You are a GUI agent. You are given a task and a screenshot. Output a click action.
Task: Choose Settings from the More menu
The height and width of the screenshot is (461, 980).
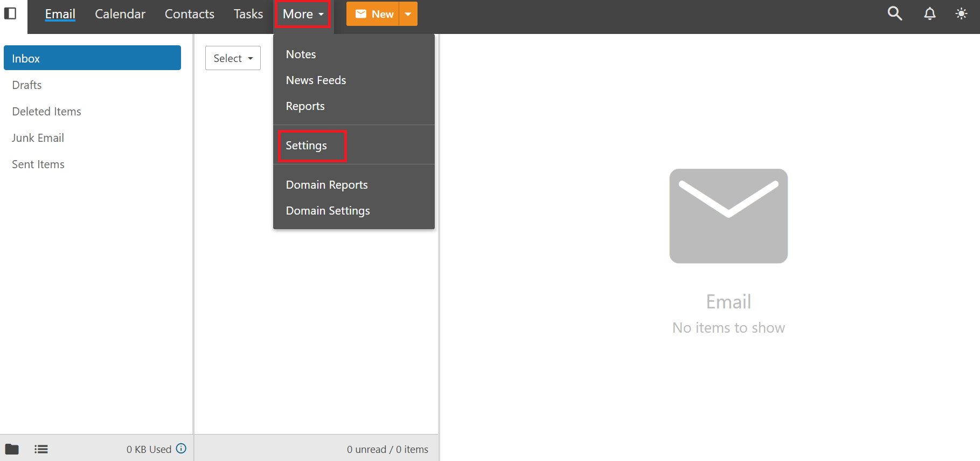pos(306,146)
